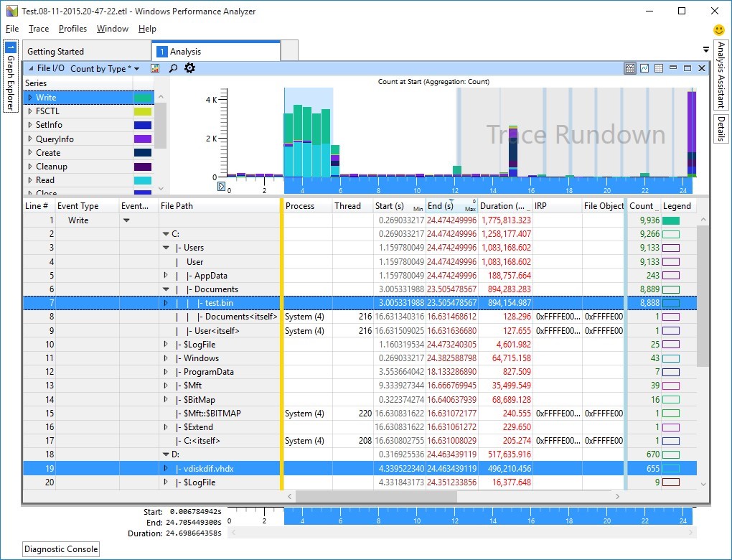Open view editor gear icon

tap(189, 68)
